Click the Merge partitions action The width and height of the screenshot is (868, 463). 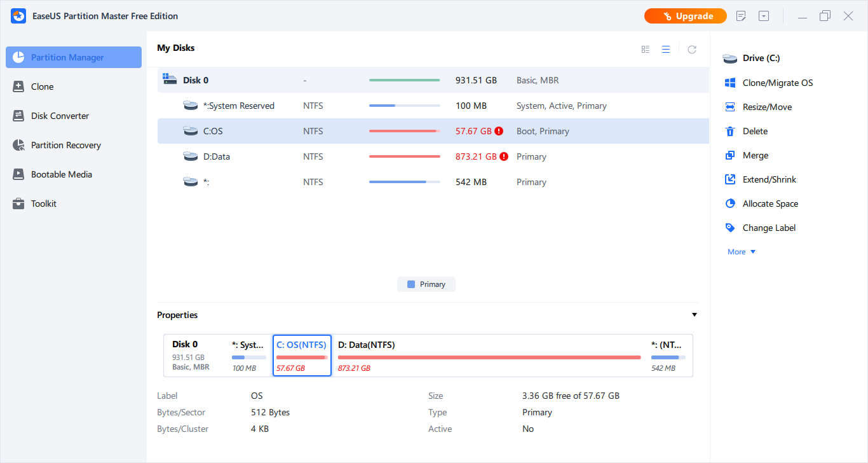click(756, 155)
